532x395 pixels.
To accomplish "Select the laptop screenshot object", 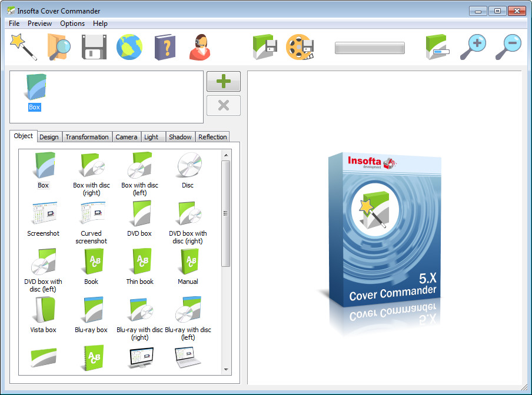I will (188, 358).
